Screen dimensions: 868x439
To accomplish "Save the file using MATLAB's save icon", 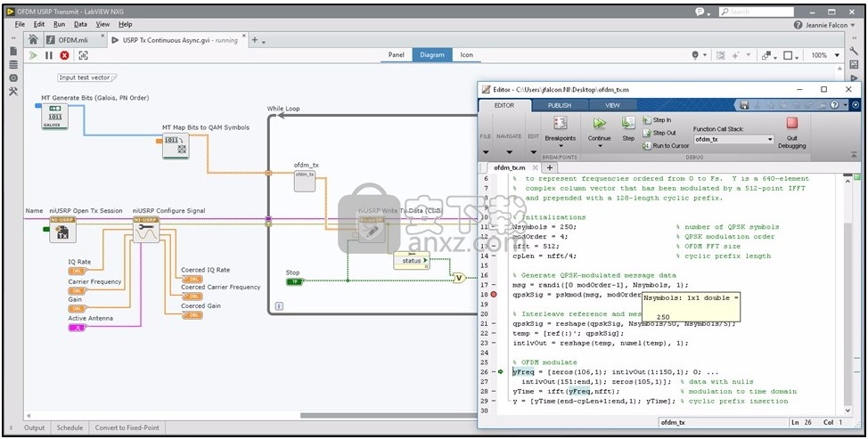I will pyautogui.click(x=744, y=105).
